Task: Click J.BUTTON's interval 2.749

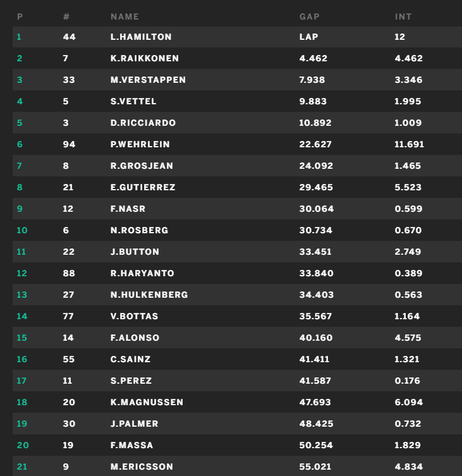Action: point(408,252)
